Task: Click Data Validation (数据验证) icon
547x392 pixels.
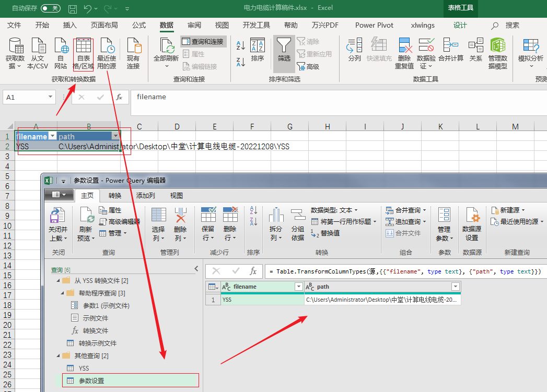Action: (x=426, y=53)
